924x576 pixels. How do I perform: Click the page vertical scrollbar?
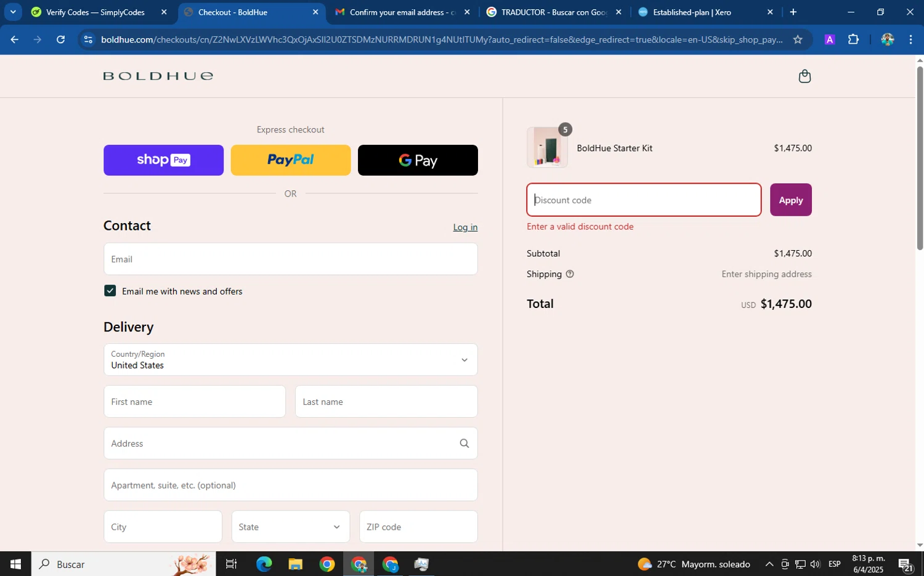click(920, 158)
